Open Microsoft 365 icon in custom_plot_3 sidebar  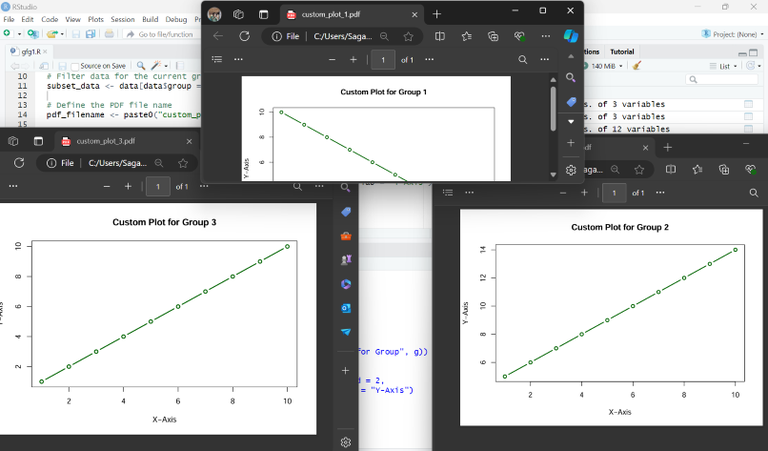pyautogui.click(x=346, y=284)
